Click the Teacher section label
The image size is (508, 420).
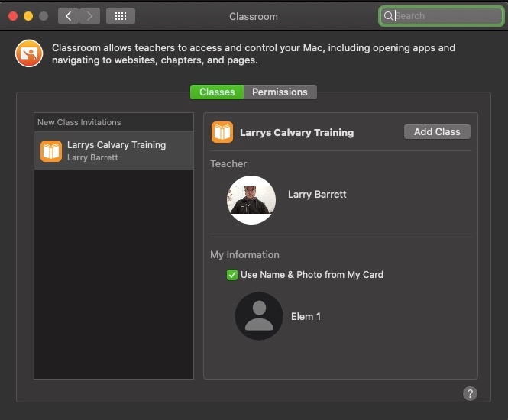(x=228, y=163)
